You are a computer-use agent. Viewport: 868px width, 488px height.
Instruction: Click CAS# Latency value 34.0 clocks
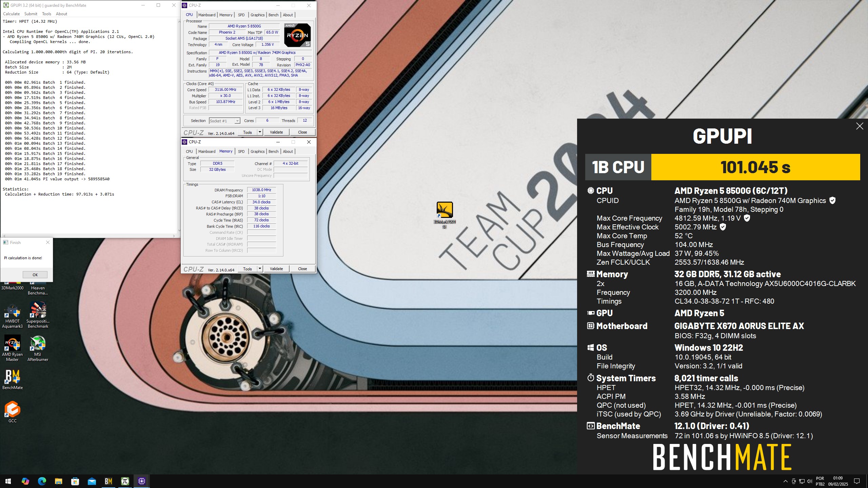click(261, 202)
